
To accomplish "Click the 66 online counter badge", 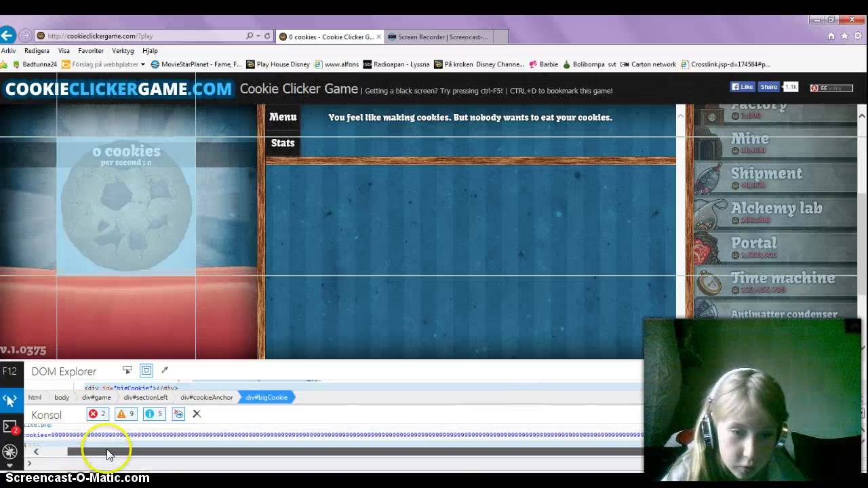I will pyautogui.click(x=831, y=87).
